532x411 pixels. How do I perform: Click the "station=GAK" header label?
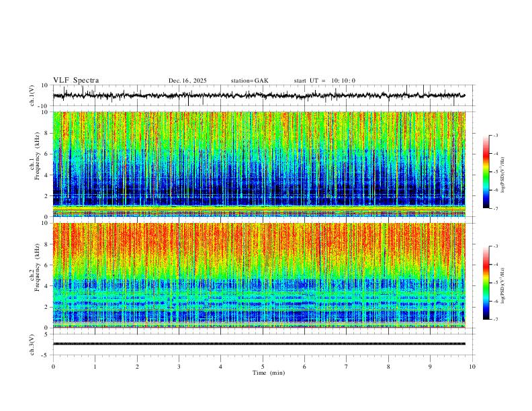(x=250, y=81)
